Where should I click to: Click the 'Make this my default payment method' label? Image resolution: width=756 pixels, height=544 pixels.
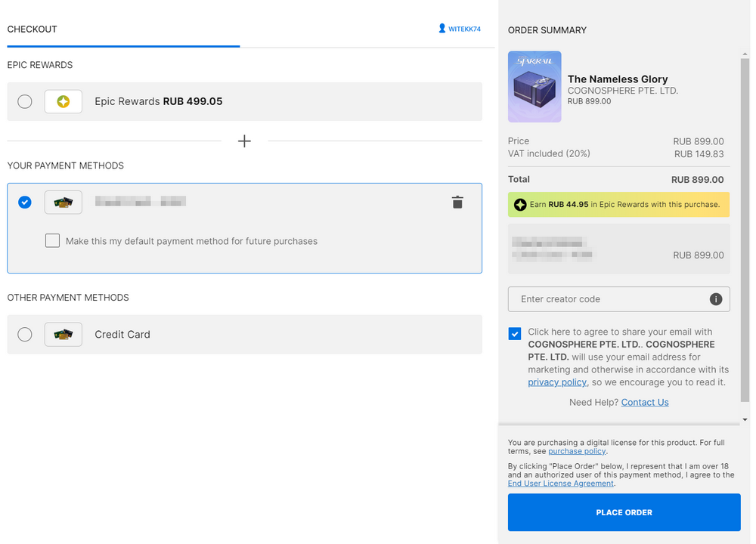[x=191, y=241]
